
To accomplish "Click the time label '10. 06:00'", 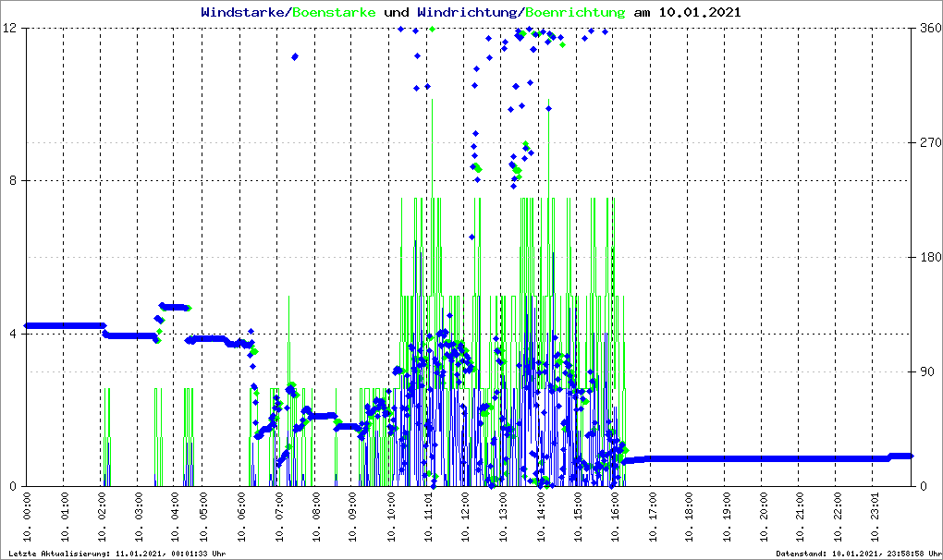I will pyautogui.click(x=240, y=517).
